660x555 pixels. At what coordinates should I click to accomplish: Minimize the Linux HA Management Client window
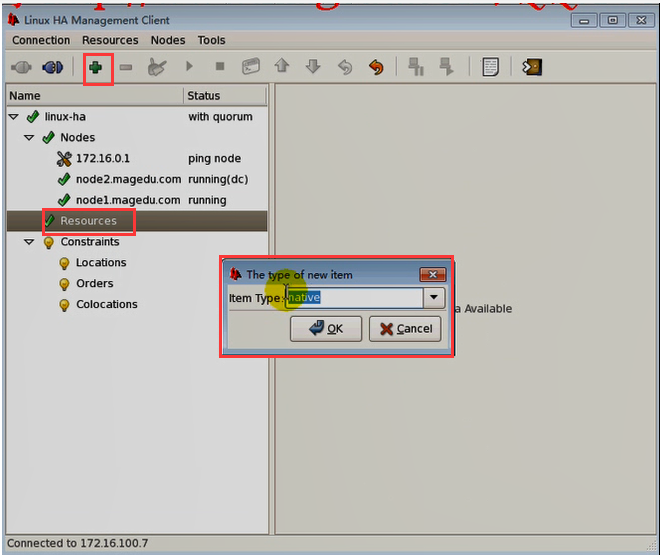[x=584, y=20]
